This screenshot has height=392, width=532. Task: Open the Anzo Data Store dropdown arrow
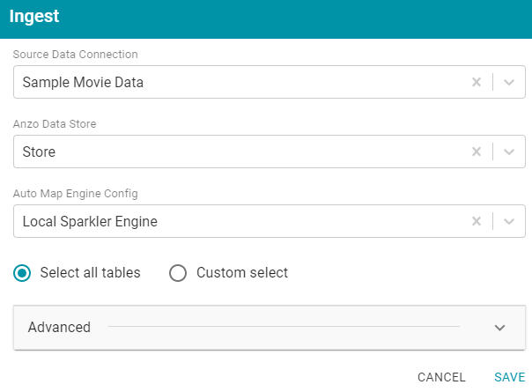click(x=509, y=152)
